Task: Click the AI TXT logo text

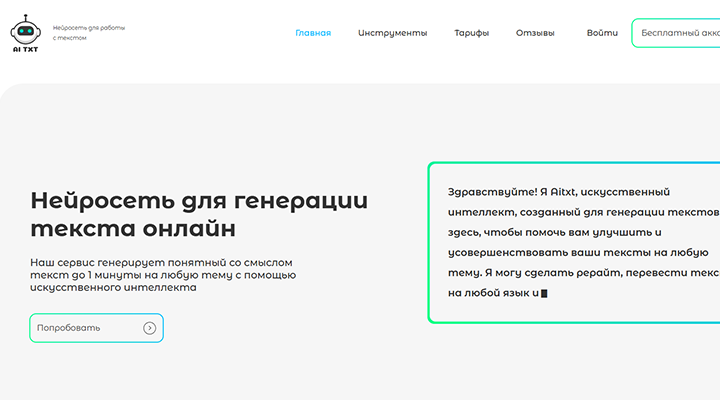Action: (23, 47)
